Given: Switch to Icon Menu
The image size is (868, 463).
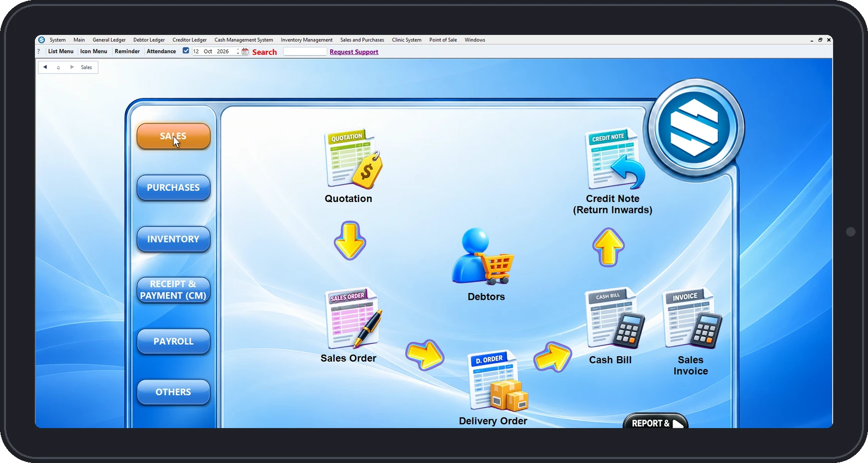Looking at the screenshot, I should click(x=94, y=51).
